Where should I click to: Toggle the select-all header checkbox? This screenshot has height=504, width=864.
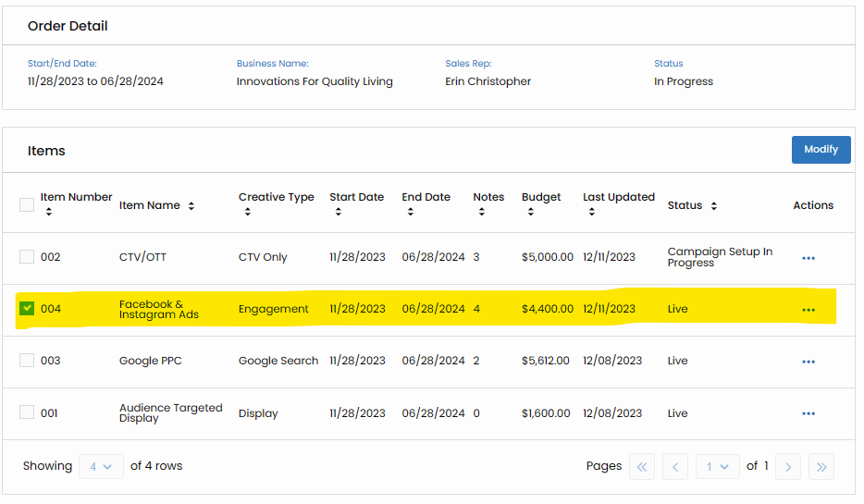27,204
